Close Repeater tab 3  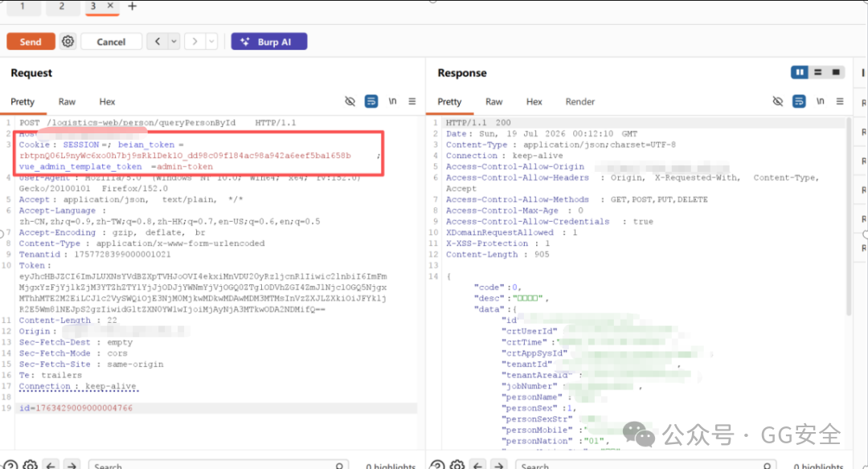(110, 6)
